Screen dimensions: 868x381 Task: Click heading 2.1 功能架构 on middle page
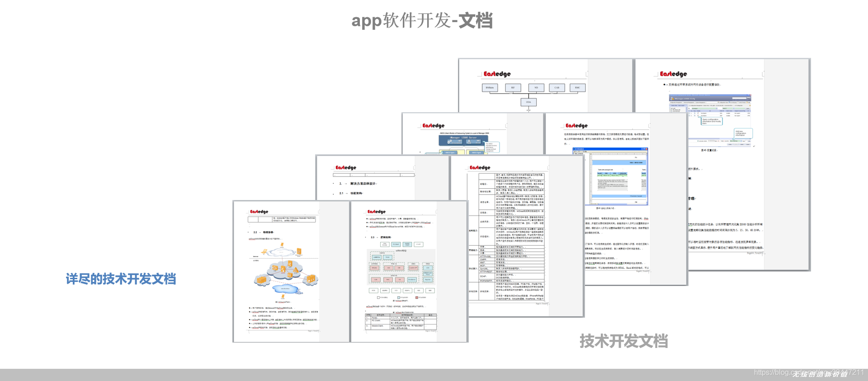pos(351,193)
